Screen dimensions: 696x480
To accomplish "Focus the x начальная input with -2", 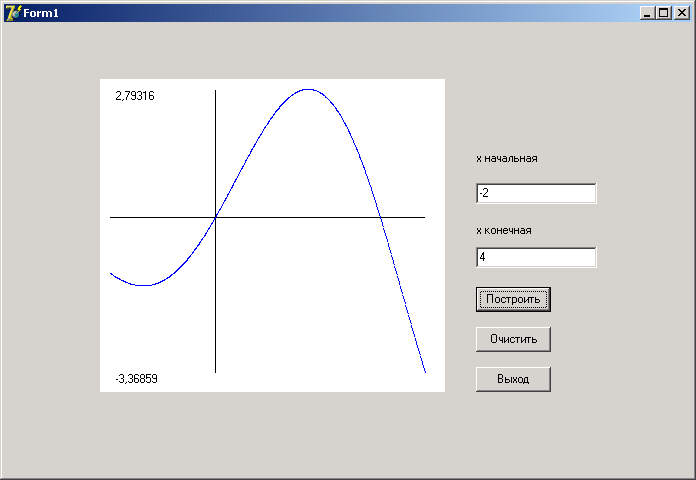I will coord(536,193).
